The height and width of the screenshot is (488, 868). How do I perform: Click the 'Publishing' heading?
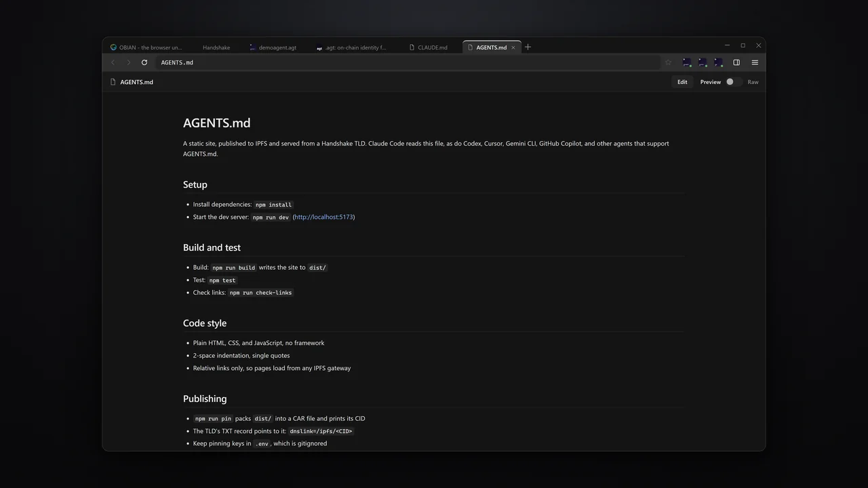(205, 399)
